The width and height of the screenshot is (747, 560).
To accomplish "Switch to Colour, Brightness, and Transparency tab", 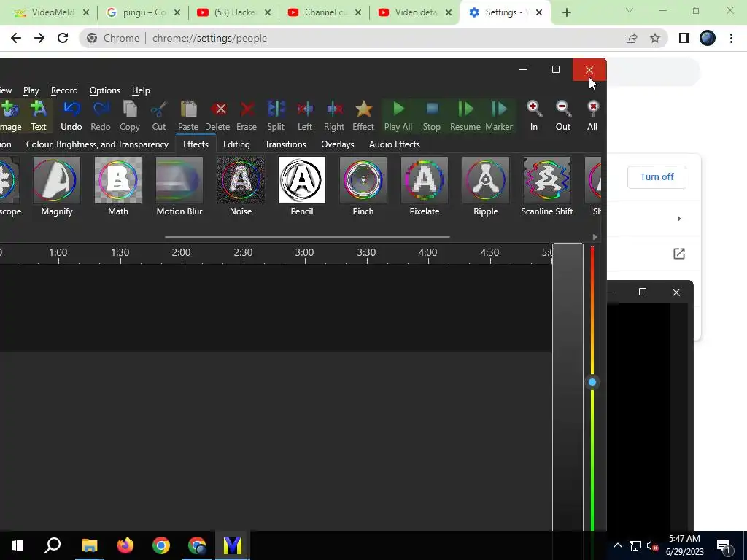I will pos(97,144).
